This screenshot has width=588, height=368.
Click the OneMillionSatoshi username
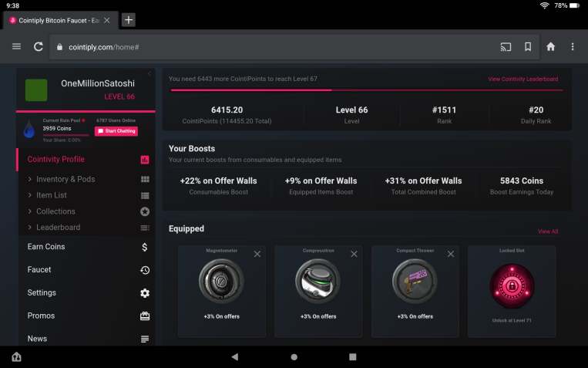[x=98, y=83]
